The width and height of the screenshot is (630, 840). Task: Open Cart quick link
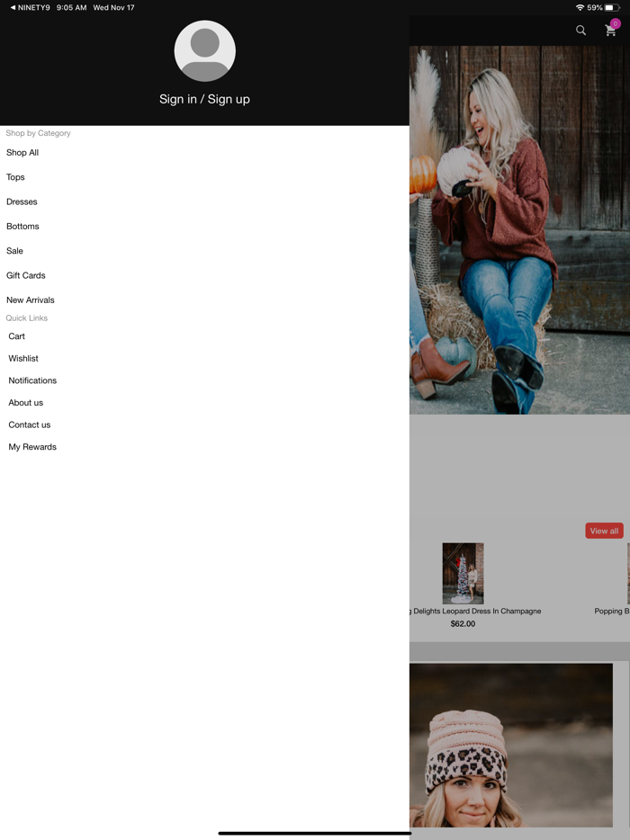click(x=16, y=336)
